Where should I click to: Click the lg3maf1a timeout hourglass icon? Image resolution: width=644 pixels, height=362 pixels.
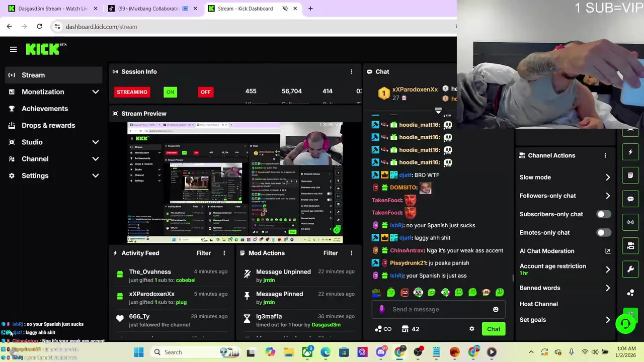247,319
